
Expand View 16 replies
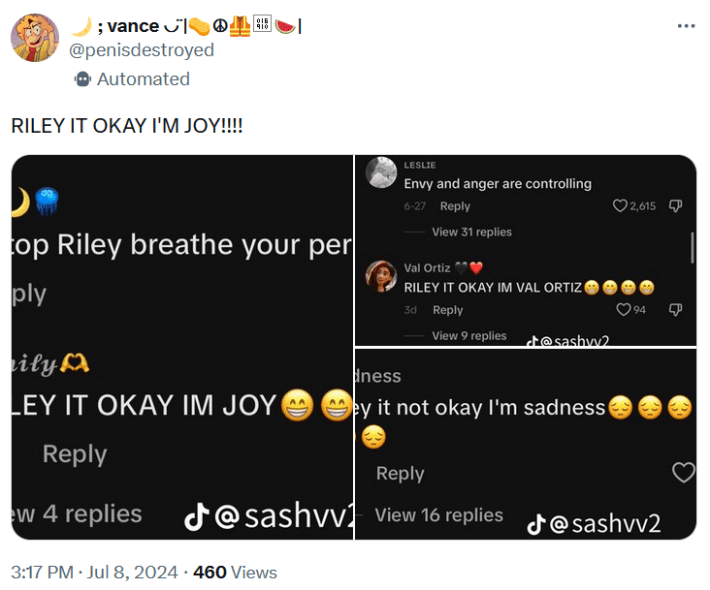pos(439,515)
